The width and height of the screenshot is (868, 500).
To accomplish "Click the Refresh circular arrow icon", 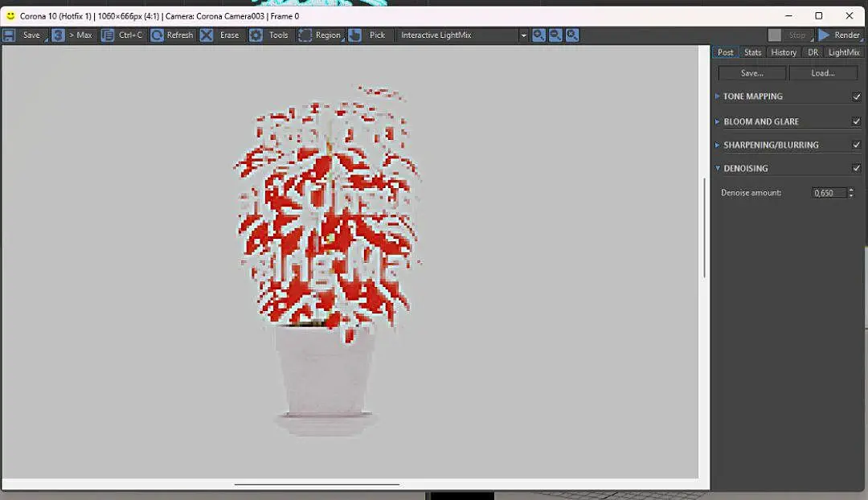I will (158, 35).
